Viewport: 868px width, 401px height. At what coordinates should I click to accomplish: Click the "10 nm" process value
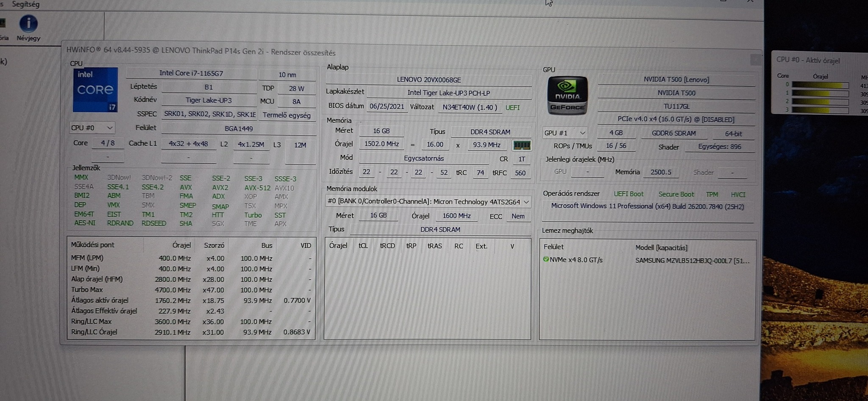click(287, 75)
